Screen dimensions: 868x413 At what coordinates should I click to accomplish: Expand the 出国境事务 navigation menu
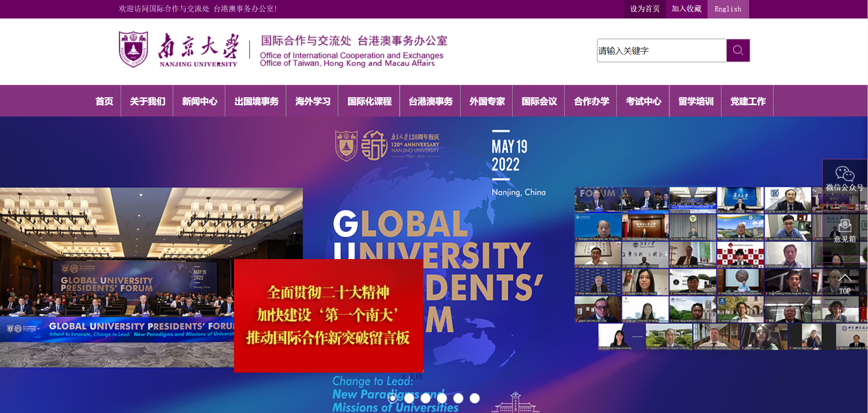(256, 101)
